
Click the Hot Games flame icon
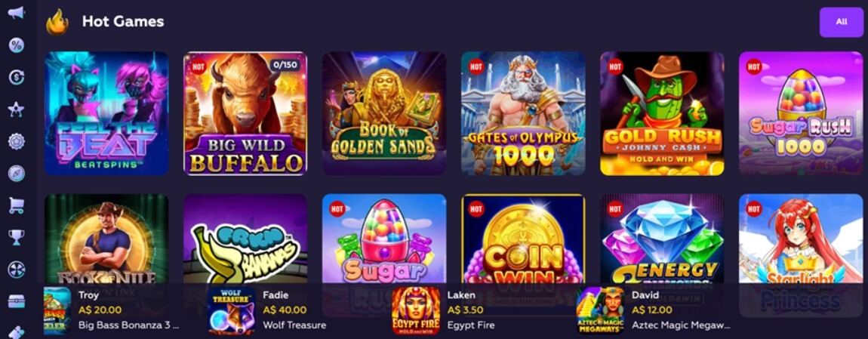57,22
